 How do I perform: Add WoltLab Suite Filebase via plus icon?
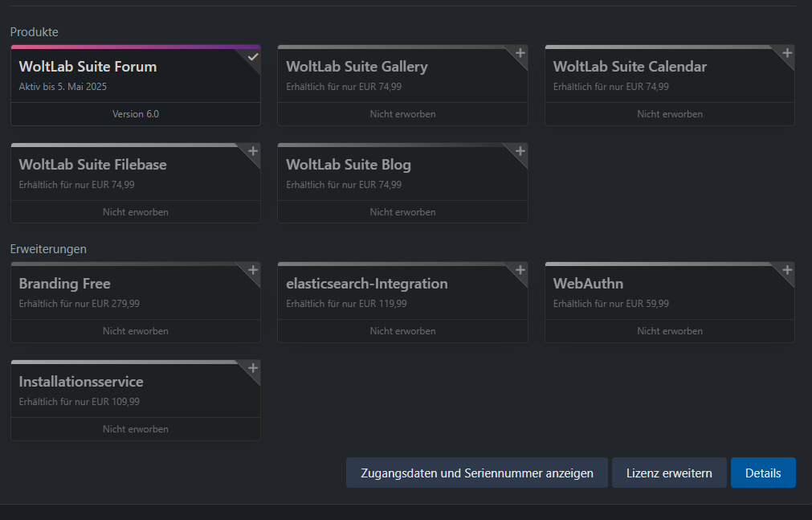[252, 152]
